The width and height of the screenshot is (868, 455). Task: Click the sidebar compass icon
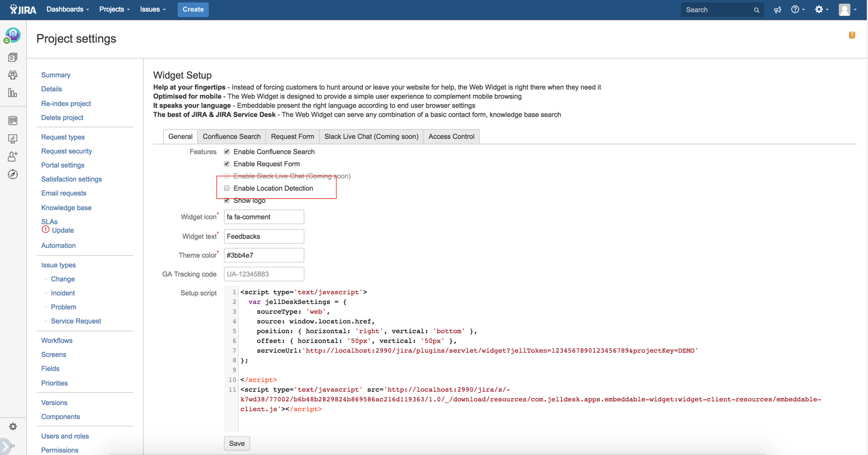[x=13, y=174]
